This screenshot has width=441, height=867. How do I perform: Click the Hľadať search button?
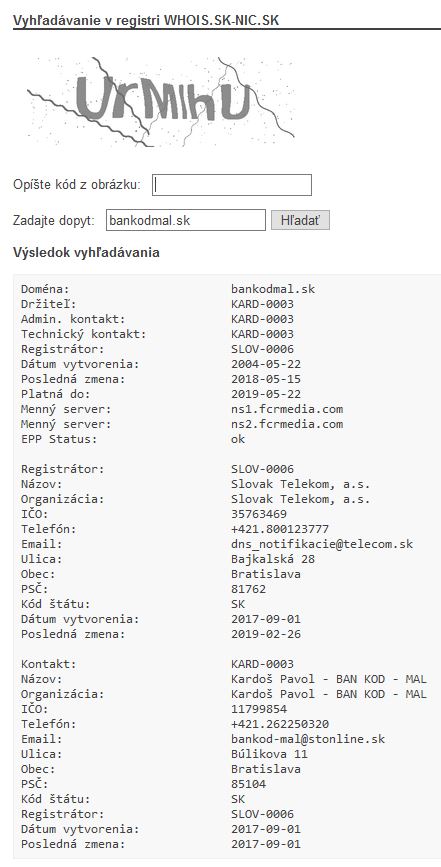tap(300, 220)
